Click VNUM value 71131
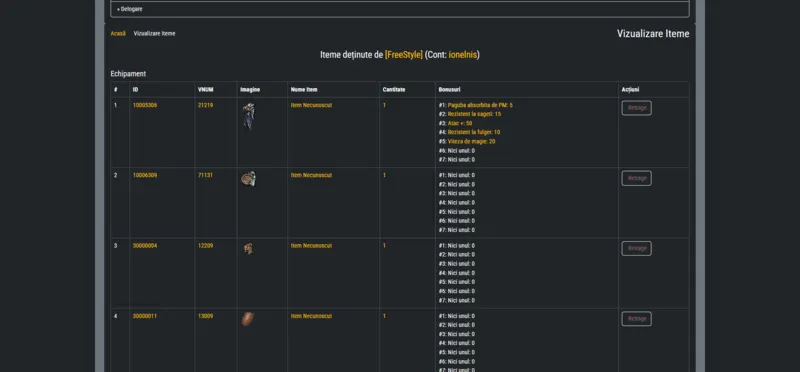 (206, 175)
